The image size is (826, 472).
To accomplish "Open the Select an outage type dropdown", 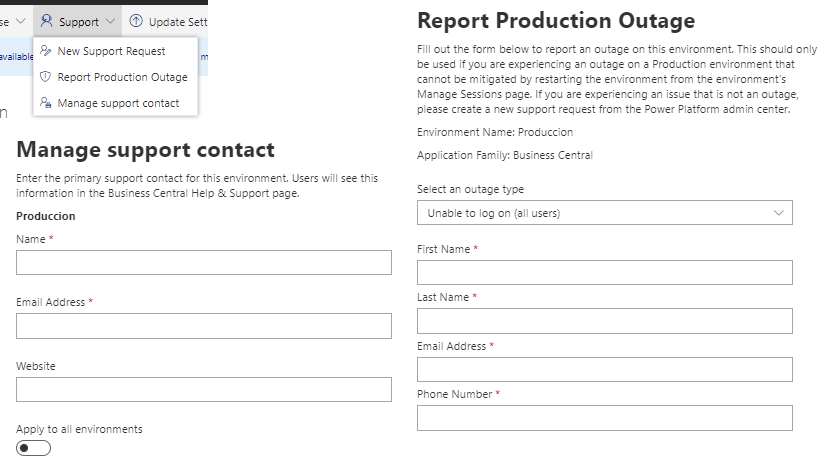I will [x=604, y=213].
